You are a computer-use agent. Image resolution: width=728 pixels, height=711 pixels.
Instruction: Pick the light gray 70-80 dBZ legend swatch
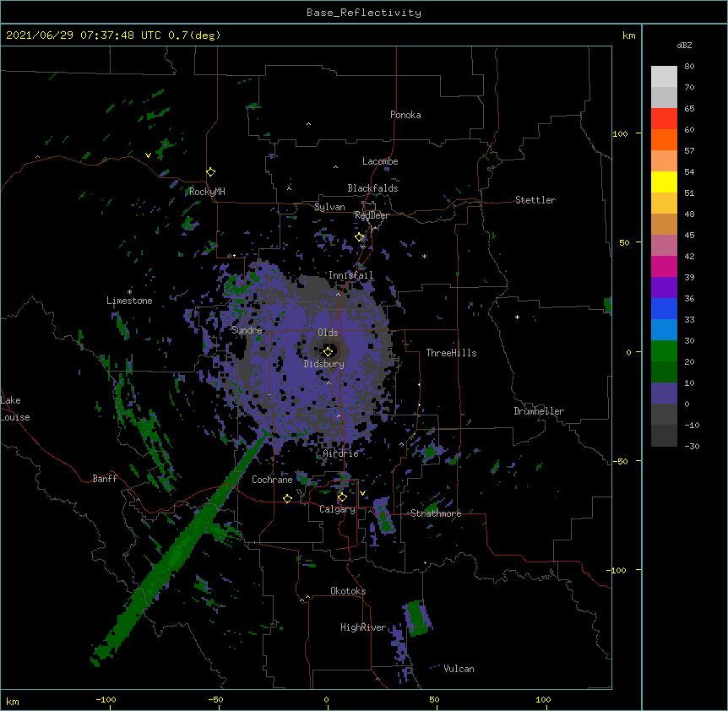(664, 77)
